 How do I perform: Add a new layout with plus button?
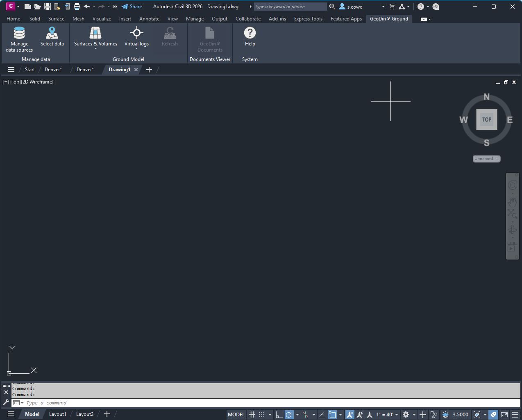(107, 414)
